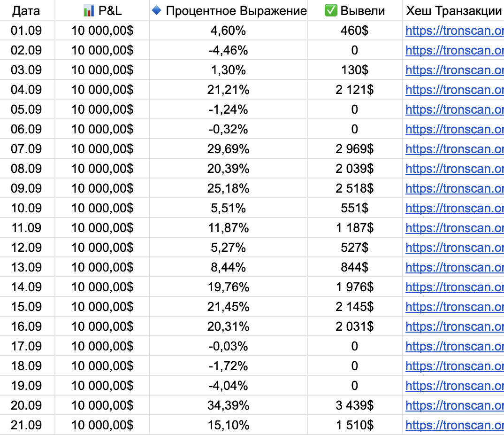Click the green checkmark icon beside Вывели

(x=331, y=11)
